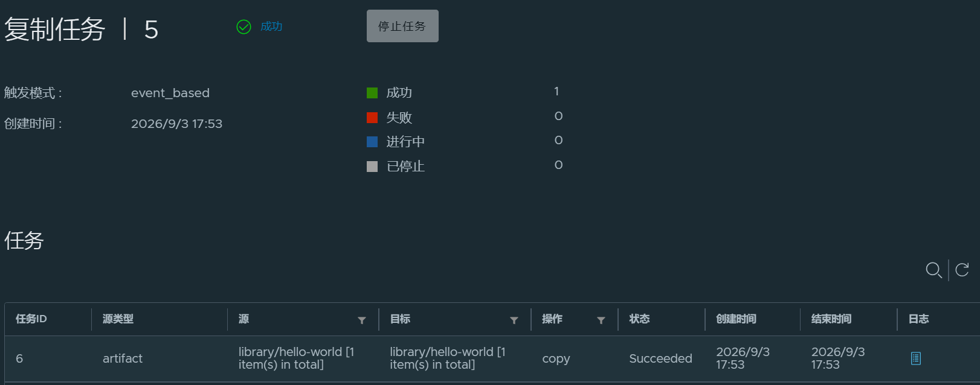
Task: Click the 状态 column header
Action: [x=639, y=319]
